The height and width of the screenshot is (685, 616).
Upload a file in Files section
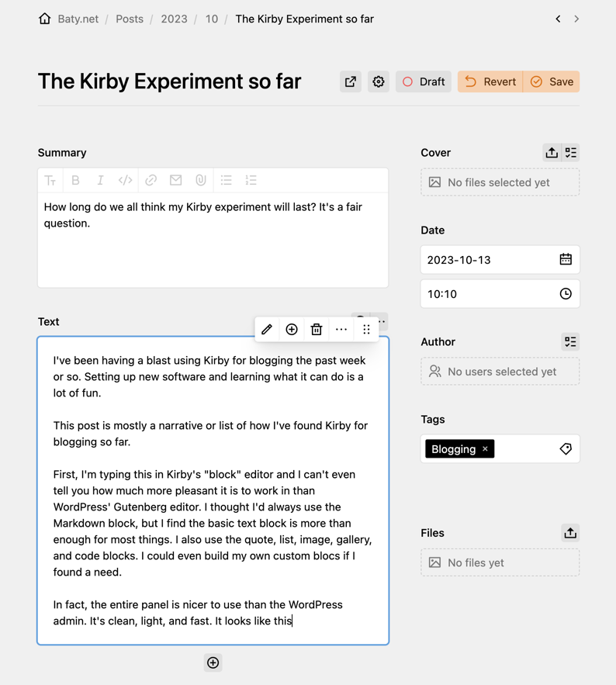coord(570,533)
